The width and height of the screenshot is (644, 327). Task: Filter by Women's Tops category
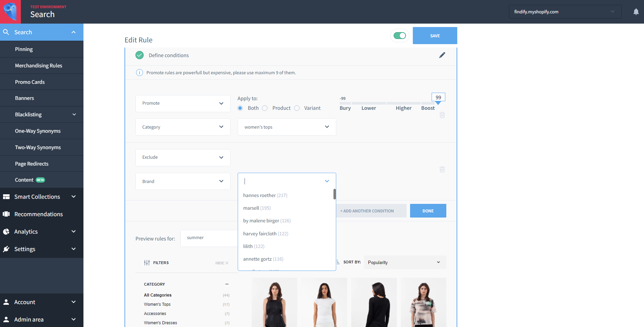click(157, 304)
